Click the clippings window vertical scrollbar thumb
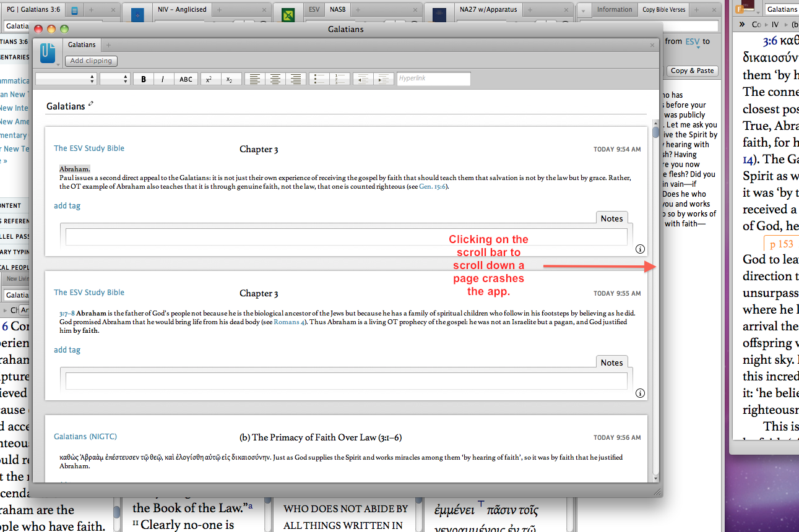799x532 pixels. pyautogui.click(x=655, y=132)
